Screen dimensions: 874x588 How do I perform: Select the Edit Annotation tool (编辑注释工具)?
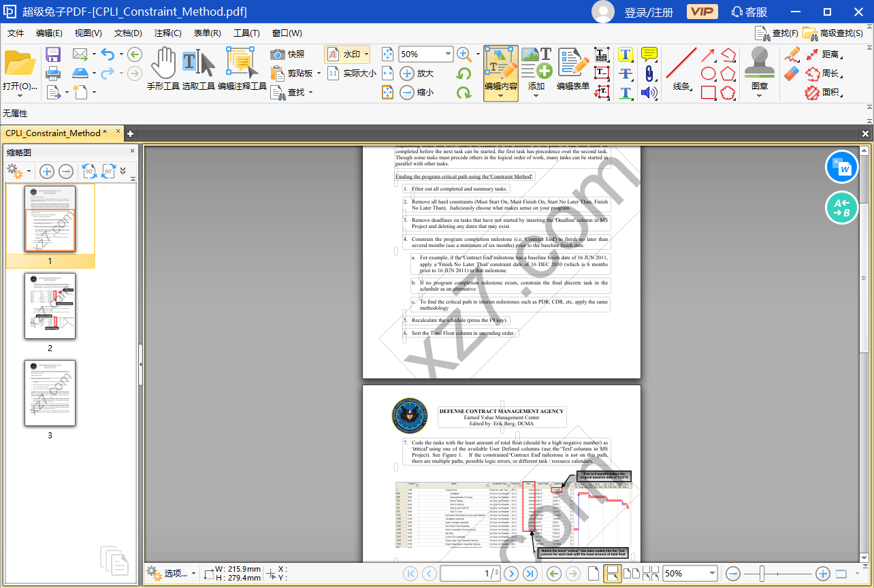pyautogui.click(x=242, y=69)
